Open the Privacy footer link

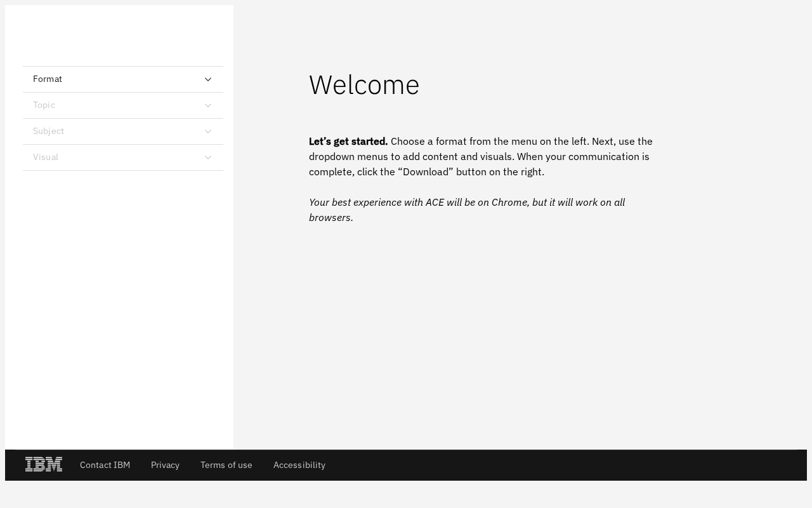click(x=165, y=465)
